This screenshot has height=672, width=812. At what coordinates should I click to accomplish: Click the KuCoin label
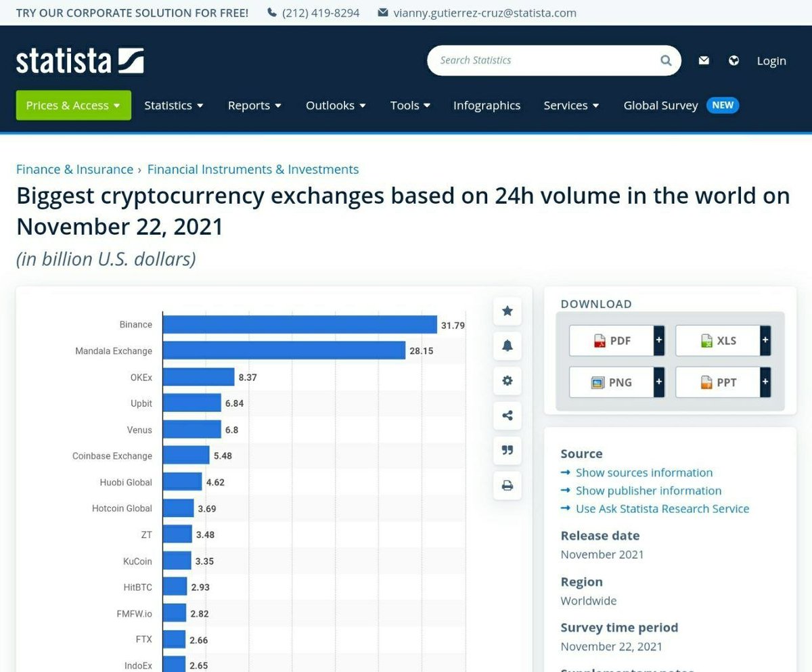[x=137, y=561]
